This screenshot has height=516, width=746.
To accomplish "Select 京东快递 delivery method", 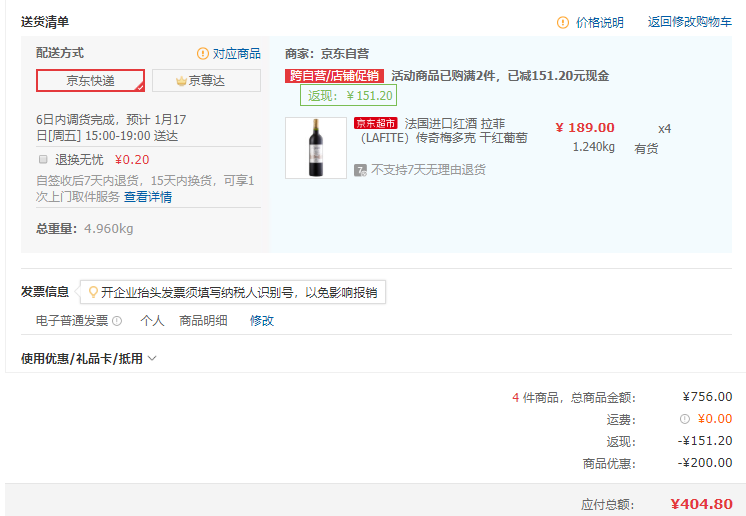I will 90,80.
